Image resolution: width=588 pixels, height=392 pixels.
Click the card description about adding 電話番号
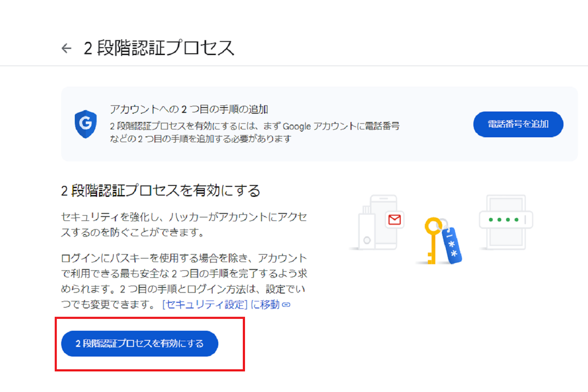[254, 132]
